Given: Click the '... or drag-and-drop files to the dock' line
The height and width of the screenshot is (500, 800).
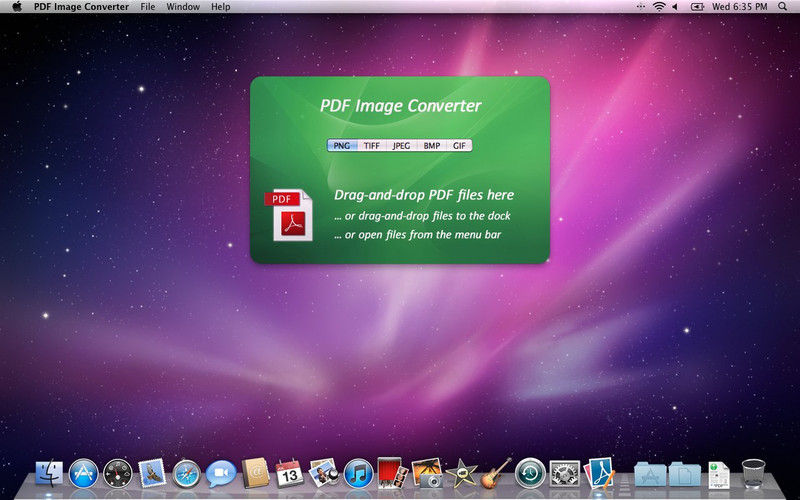Looking at the screenshot, I should click(x=422, y=216).
